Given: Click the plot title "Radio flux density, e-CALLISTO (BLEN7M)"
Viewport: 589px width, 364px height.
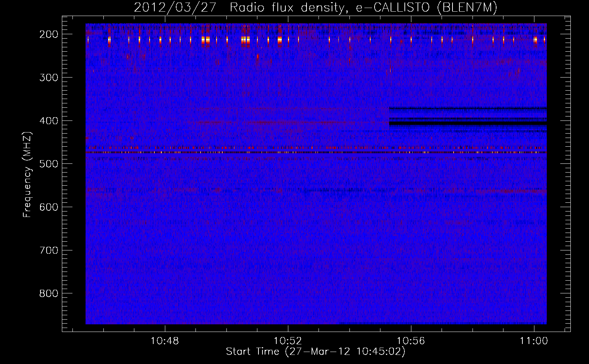Looking at the screenshot, I should [x=363, y=8].
